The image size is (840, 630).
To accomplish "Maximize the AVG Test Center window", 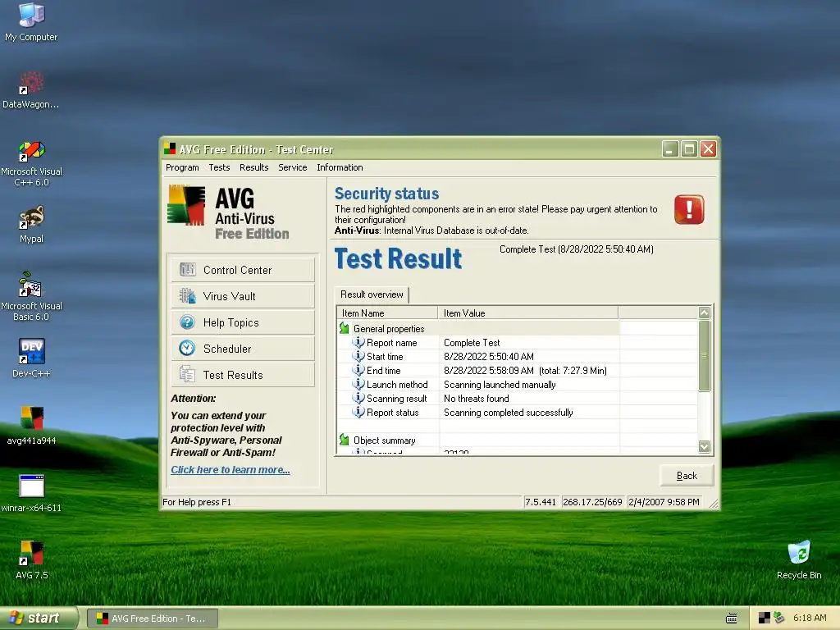I will [x=689, y=149].
